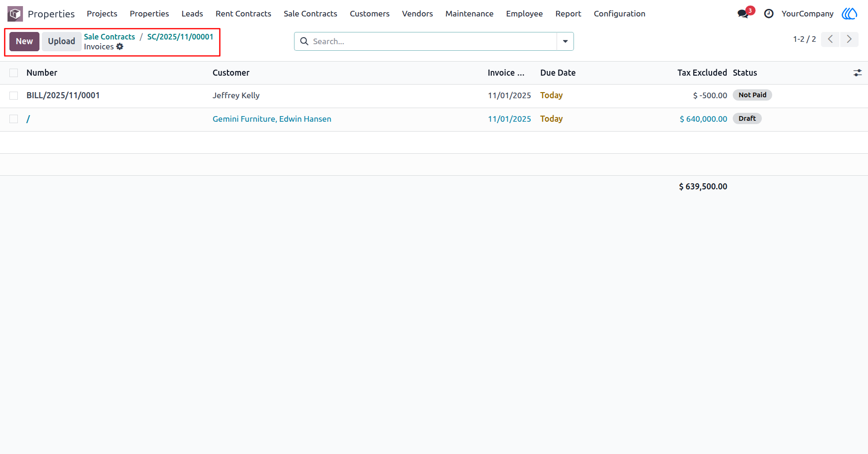Open the activities clock icon
Screen dimensions: 868x454
(768, 14)
